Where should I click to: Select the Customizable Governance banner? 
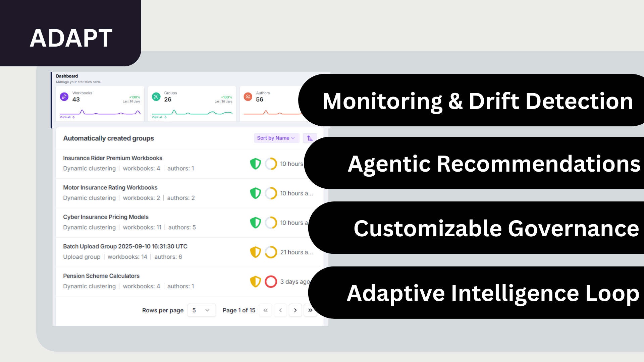click(x=496, y=228)
